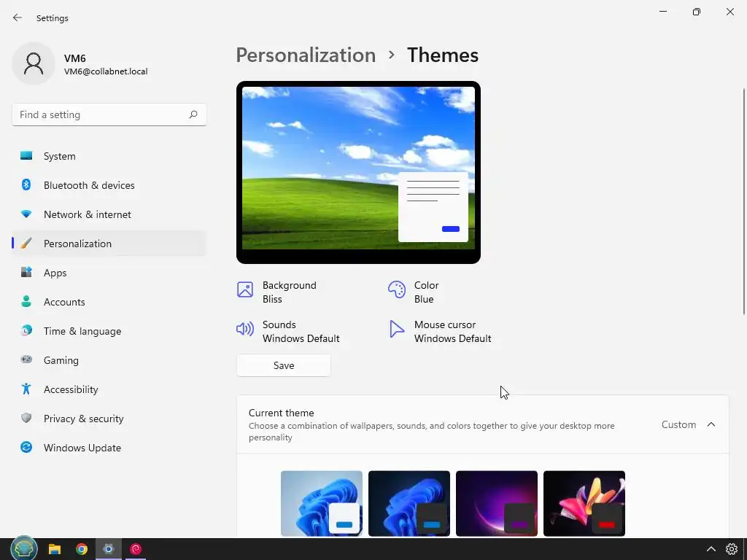
Task: Click the Sounds speaker icon
Action: click(x=245, y=329)
